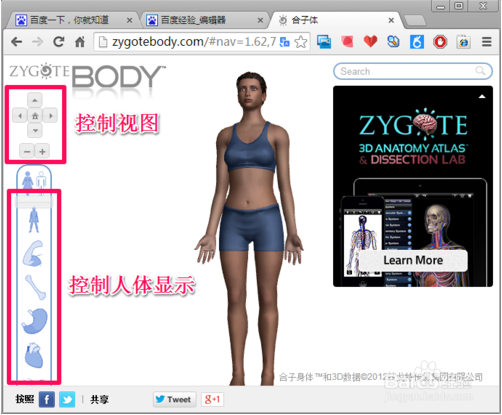Run search using the magnifier icon
502x415 pixels.
point(480,71)
